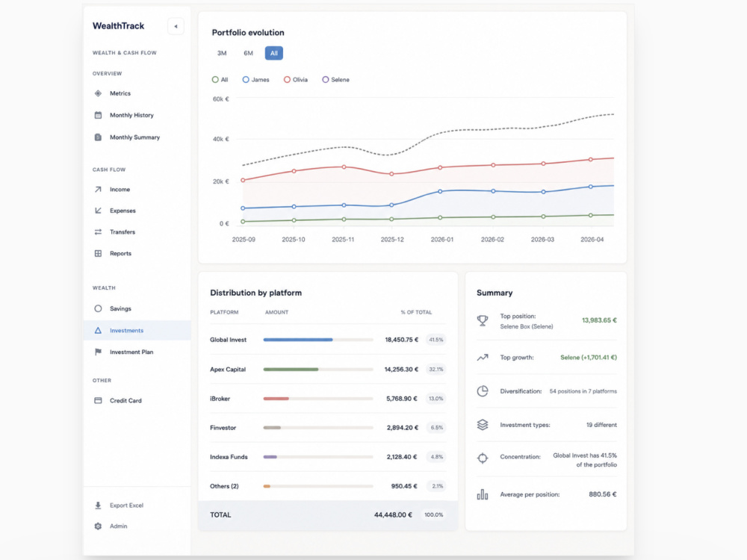Click Selene (+1,701.41 €) growth text
The image size is (747, 560).
pyautogui.click(x=589, y=358)
